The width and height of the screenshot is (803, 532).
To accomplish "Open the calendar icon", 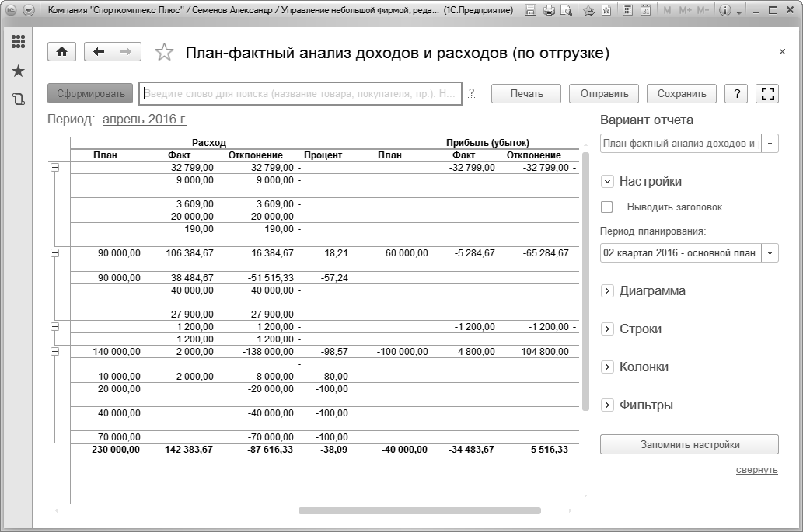I will click(646, 10).
